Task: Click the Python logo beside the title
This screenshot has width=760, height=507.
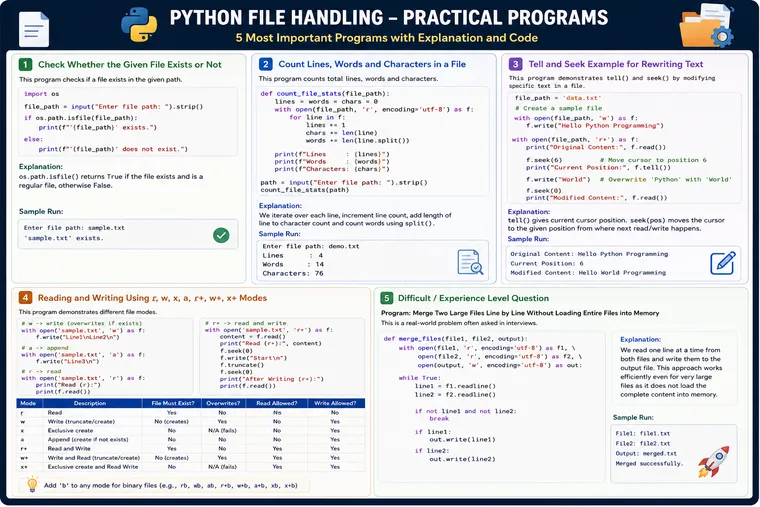Action: pos(139,24)
